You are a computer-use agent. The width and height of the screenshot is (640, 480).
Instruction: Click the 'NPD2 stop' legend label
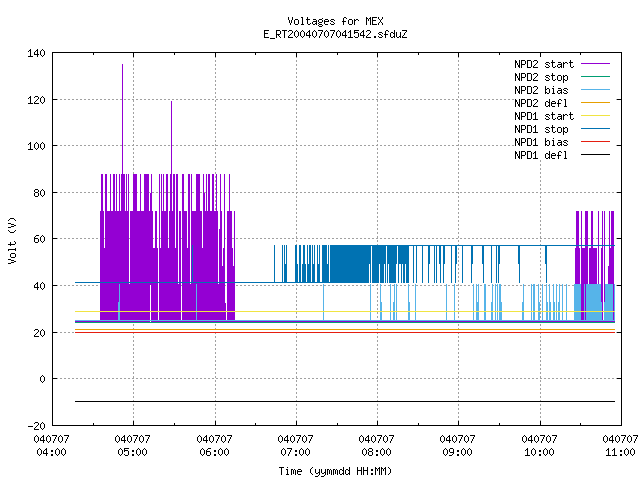[x=541, y=77]
